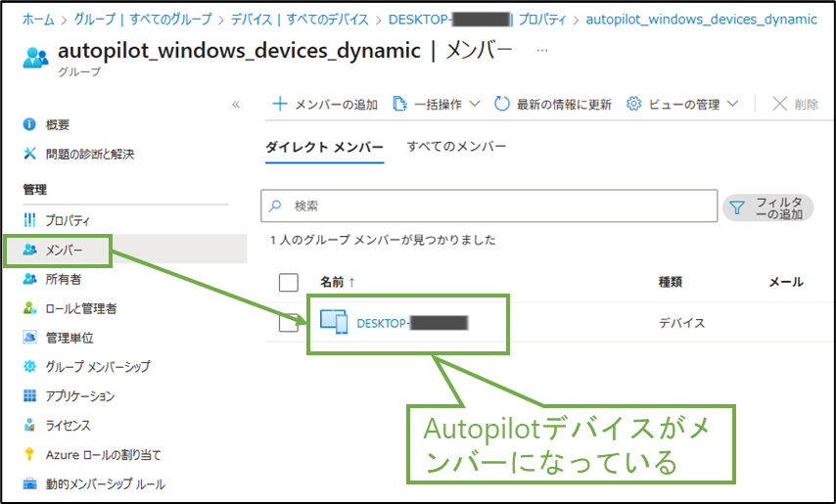Image resolution: width=836 pixels, height=504 pixels.
Task: Click the ビューの管理 gear icon
Action: (633, 104)
